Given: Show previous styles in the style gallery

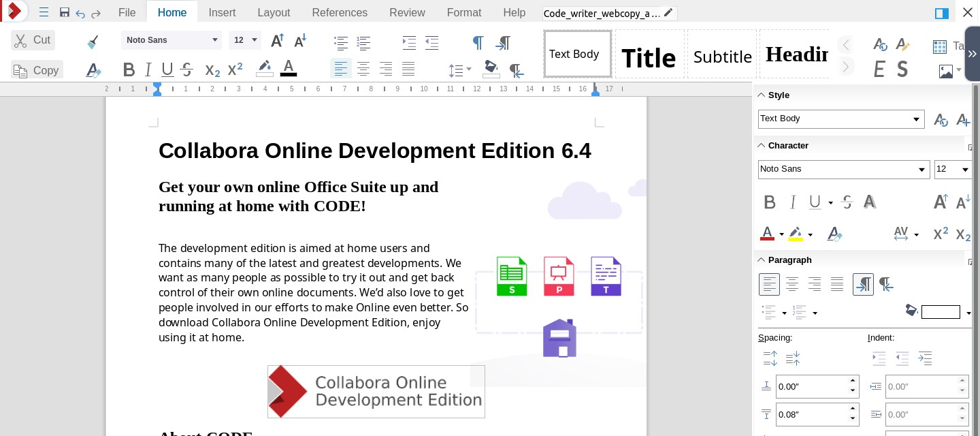Looking at the screenshot, I should tap(846, 45).
